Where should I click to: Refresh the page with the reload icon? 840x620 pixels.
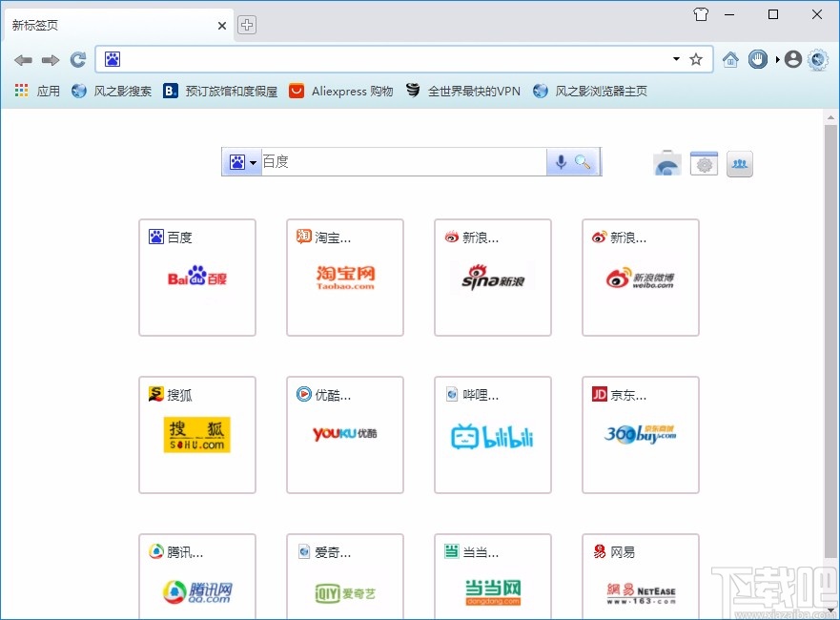tap(77, 58)
